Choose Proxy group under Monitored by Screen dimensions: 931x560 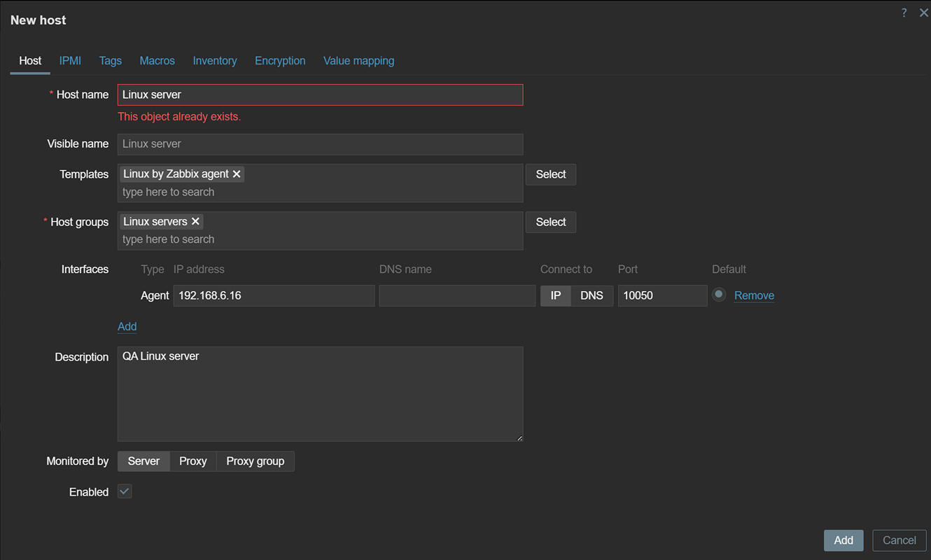(255, 461)
